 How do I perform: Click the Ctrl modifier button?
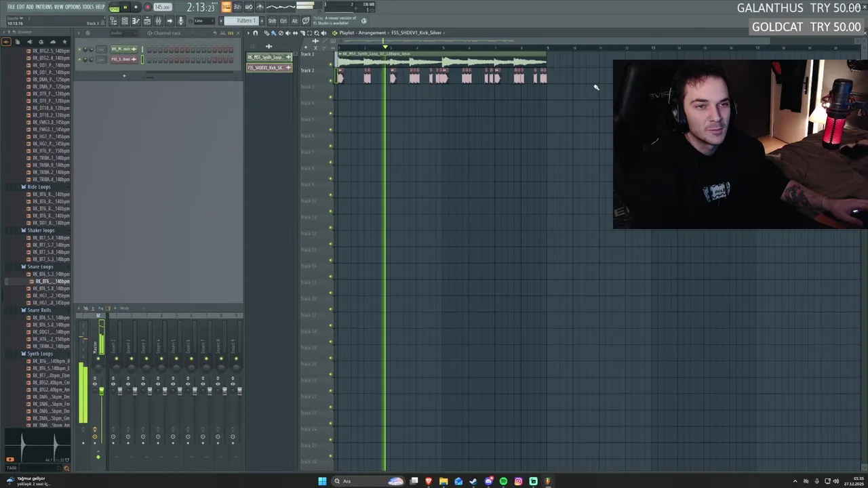[x=283, y=21]
